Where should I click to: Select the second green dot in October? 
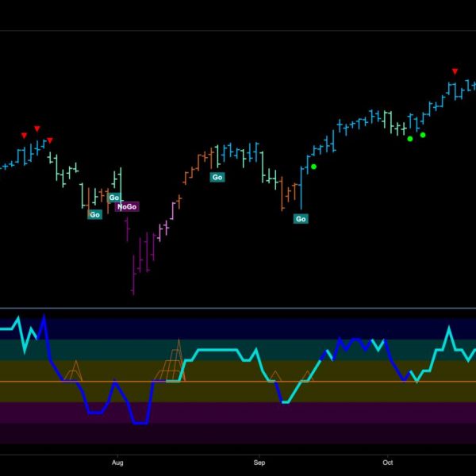pyautogui.click(x=423, y=135)
